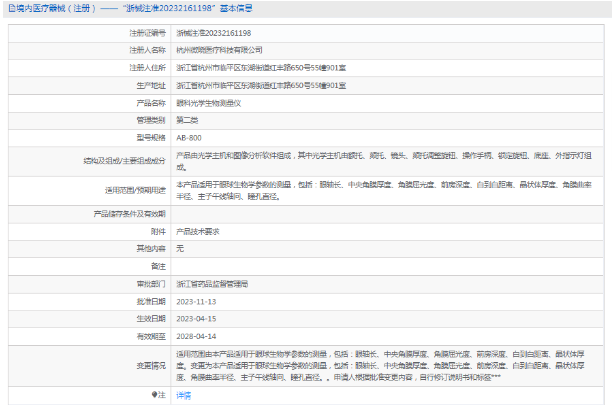Click attachment value 产品技术要求
614x412 pixels.
click(x=198, y=230)
